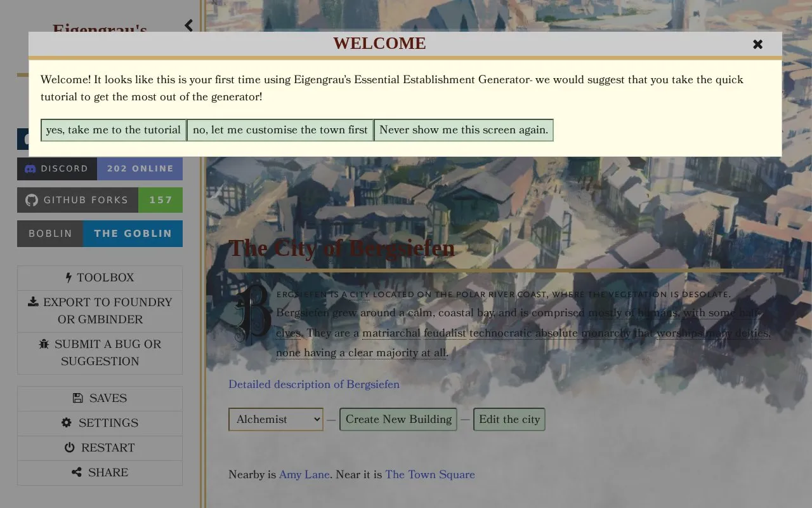Click the lightning bolt Toolbox icon
Image resolution: width=812 pixels, height=508 pixels.
(69, 277)
